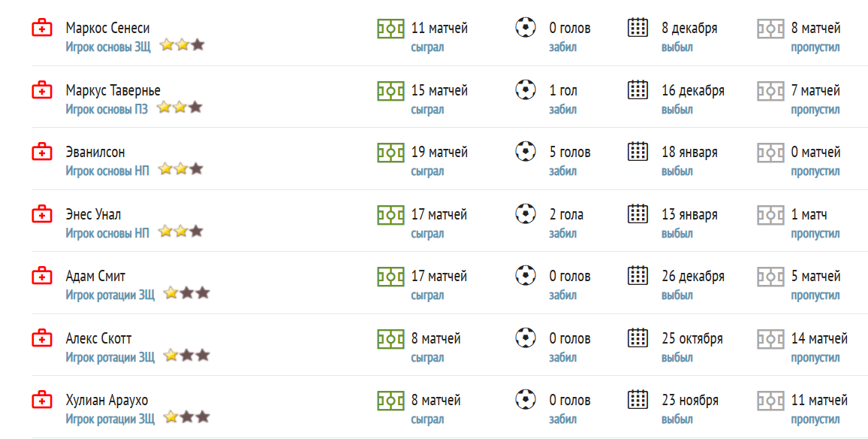Click the star rating next to Адам Смит's role
868x439 pixels.
click(186, 292)
